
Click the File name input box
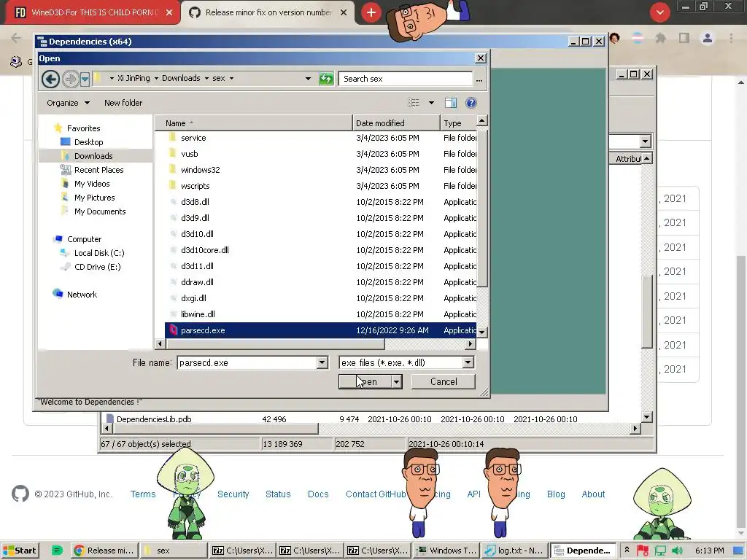(x=247, y=363)
